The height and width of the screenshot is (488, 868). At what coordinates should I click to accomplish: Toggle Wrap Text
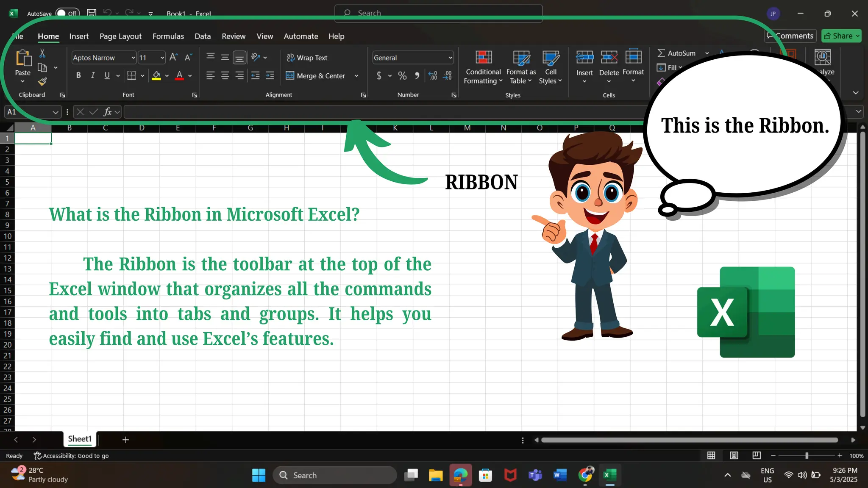coord(307,58)
